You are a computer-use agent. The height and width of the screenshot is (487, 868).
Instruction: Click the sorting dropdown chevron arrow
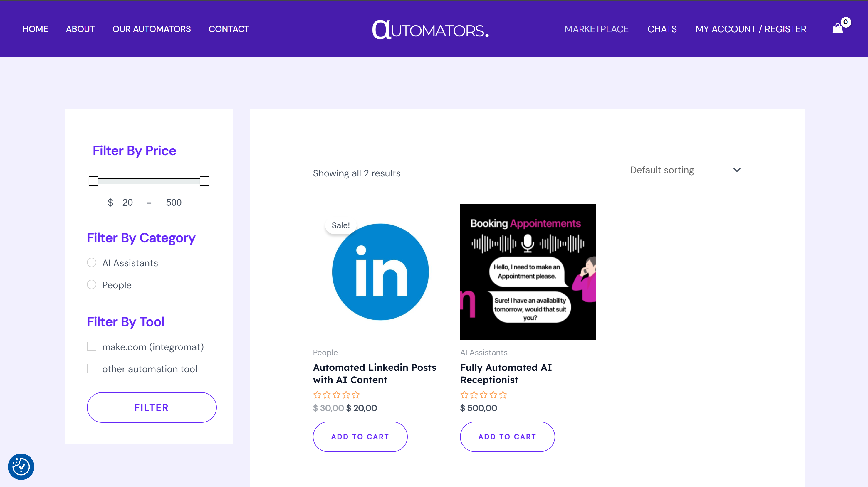coord(737,170)
